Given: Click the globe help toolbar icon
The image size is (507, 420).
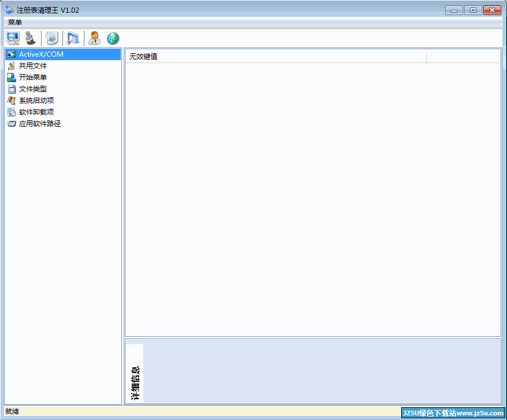Looking at the screenshot, I should tap(113, 38).
